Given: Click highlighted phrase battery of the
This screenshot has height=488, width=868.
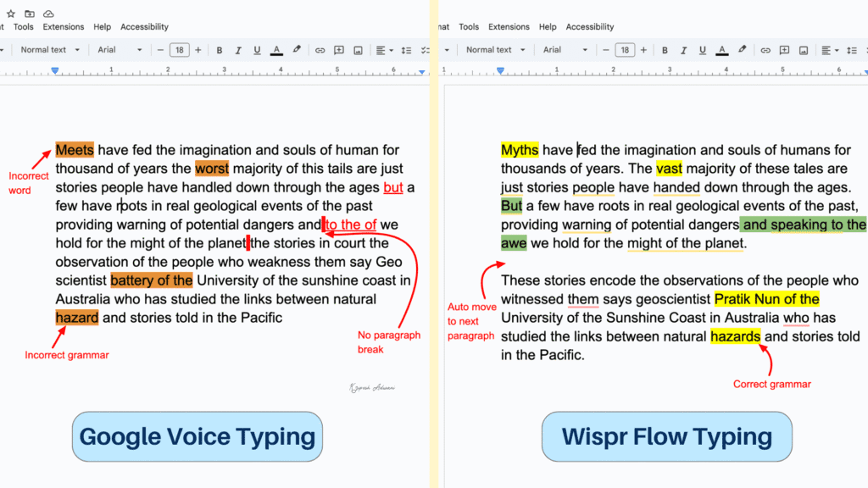Looking at the screenshot, I should pos(152,280).
